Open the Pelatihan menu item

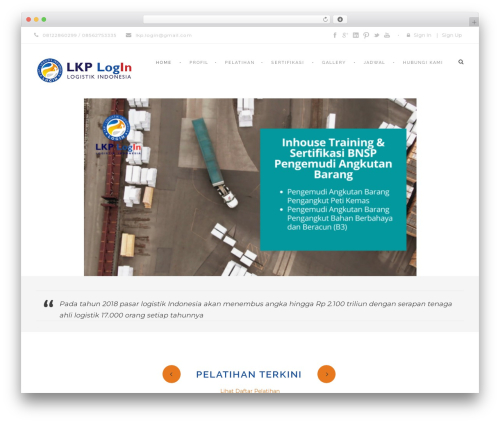239,62
